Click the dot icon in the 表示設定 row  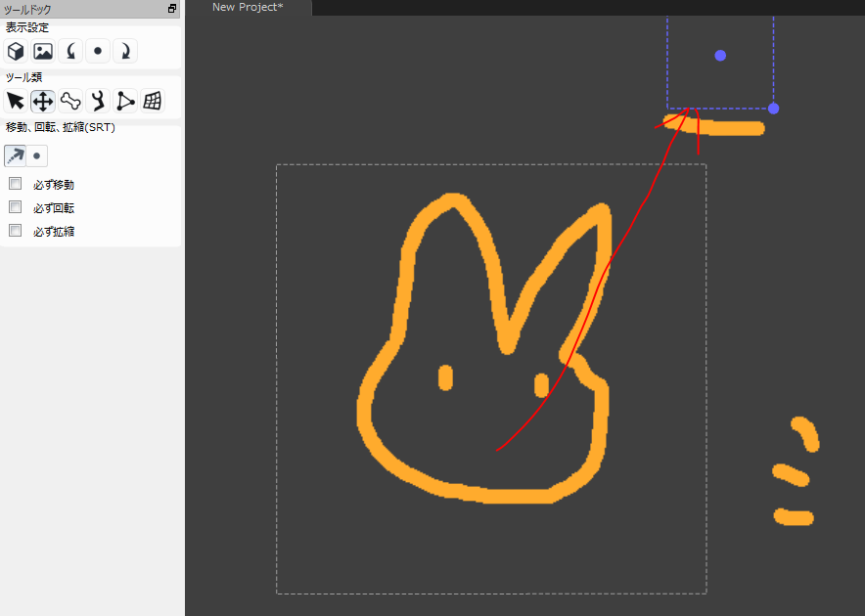coord(98,51)
